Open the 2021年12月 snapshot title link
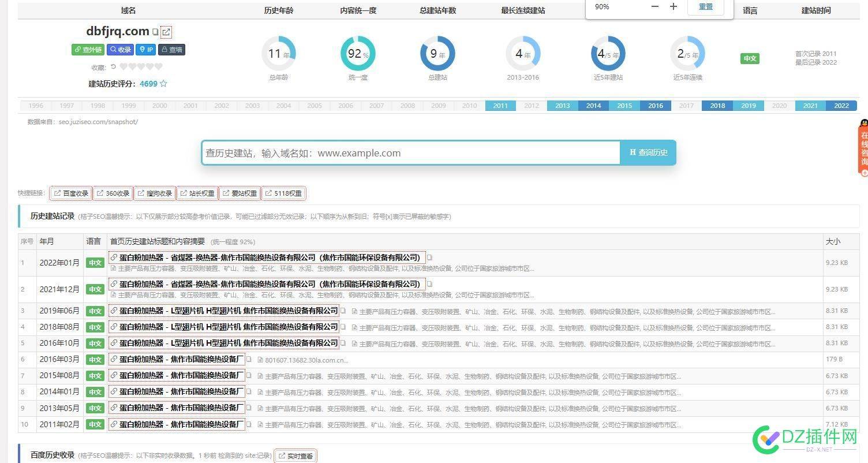The image size is (868, 463). [267, 284]
